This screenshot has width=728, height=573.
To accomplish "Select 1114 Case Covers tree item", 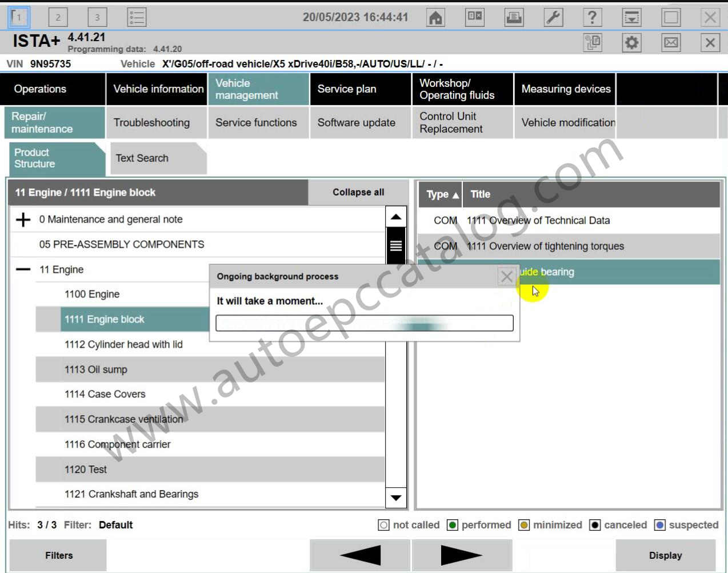I will [x=210, y=394].
